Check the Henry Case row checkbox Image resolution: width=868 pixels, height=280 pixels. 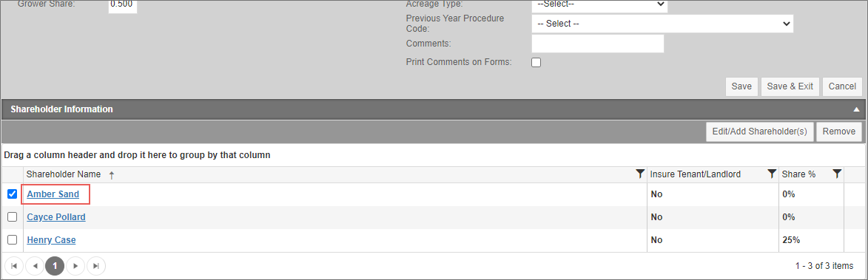(x=12, y=239)
